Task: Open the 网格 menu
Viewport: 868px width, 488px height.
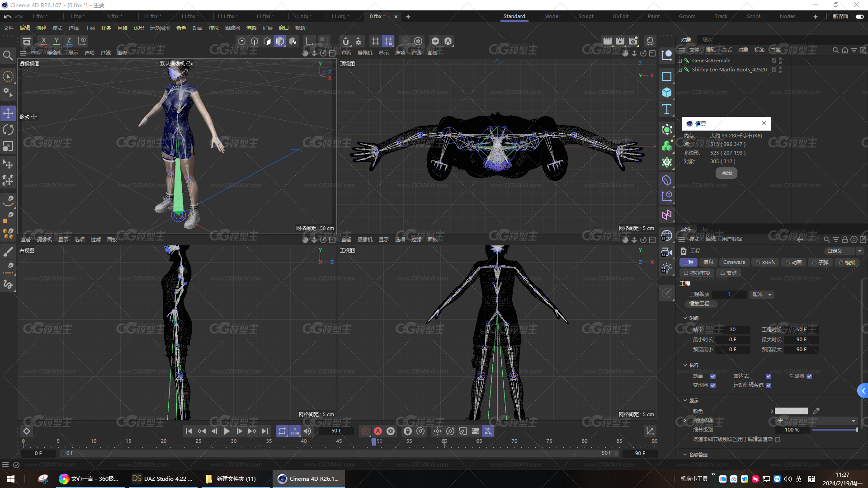Action: pyautogui.click(x=123, y=28)
